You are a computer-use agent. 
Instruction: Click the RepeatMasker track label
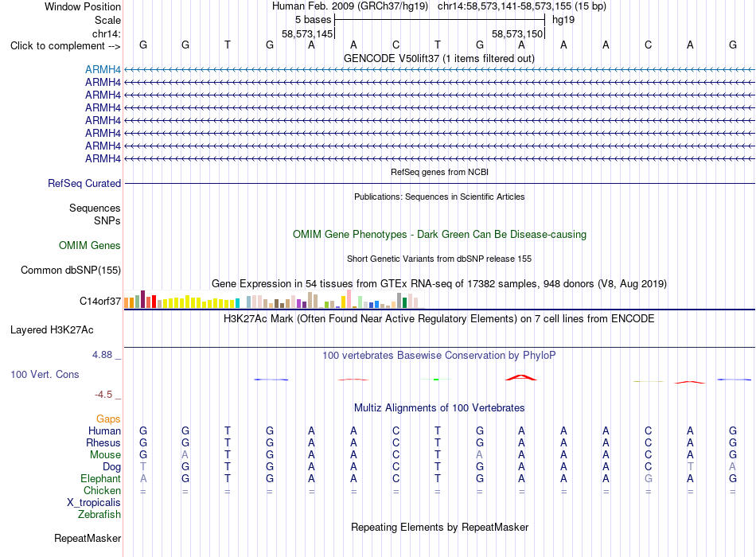click(88, 538)
